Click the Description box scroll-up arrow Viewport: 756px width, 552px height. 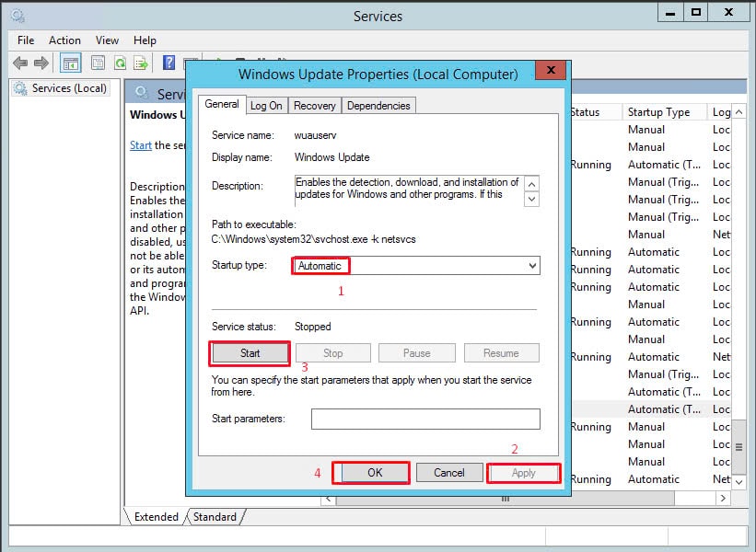pyautogui.click(x=531, y=184)
